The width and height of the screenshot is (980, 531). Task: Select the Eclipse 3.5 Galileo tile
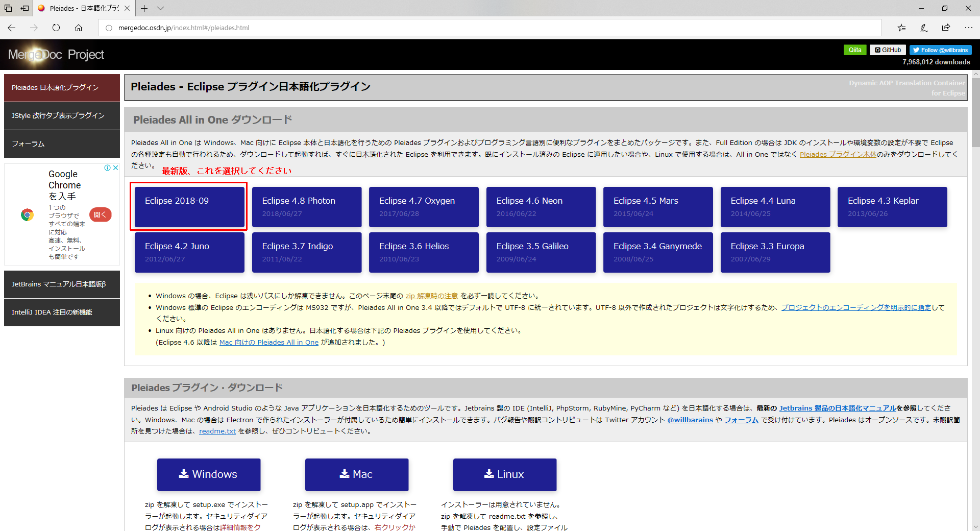541,252
